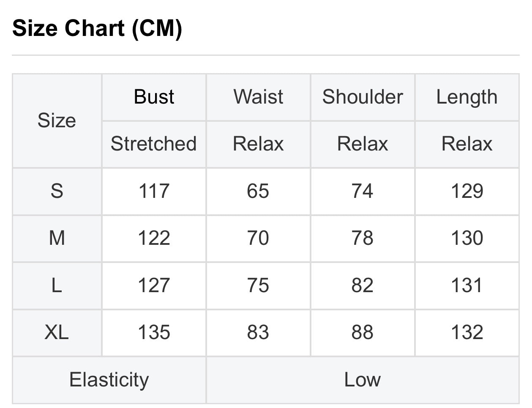532x408 pixels.
Task: Select the Bust column header
Action: (x=154, y=97)
